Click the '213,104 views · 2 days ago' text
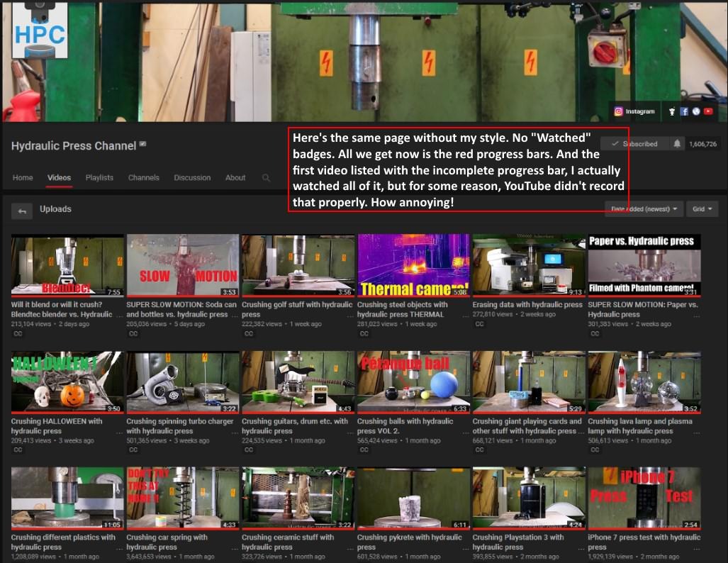This screenshot has height=563, width=728. [50, 324]
